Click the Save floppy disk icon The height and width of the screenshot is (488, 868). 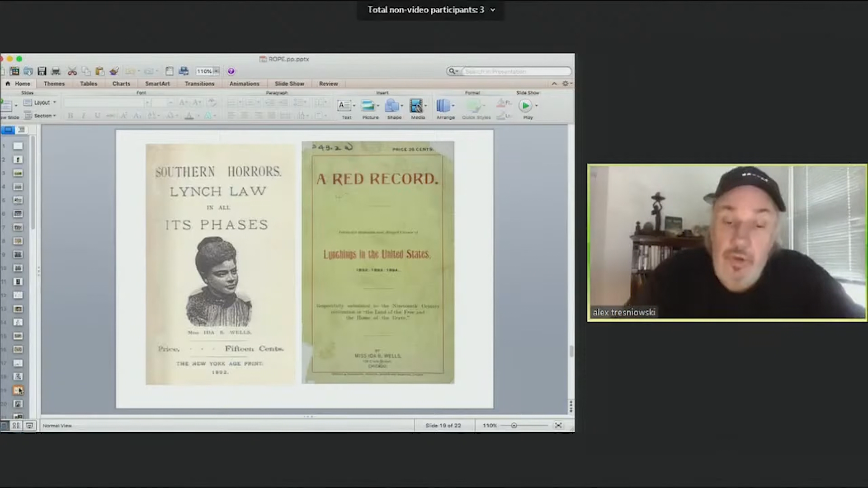pos(42,71)
